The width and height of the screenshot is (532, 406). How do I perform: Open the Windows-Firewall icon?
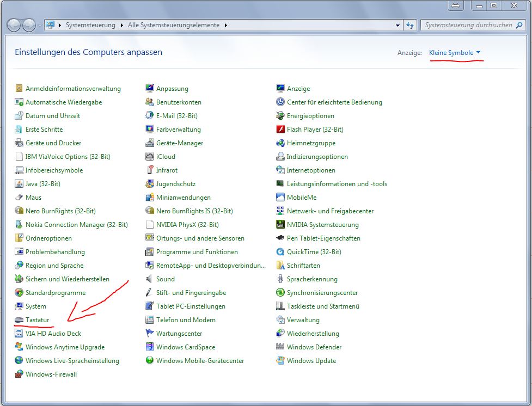click(x=19, y=374)
